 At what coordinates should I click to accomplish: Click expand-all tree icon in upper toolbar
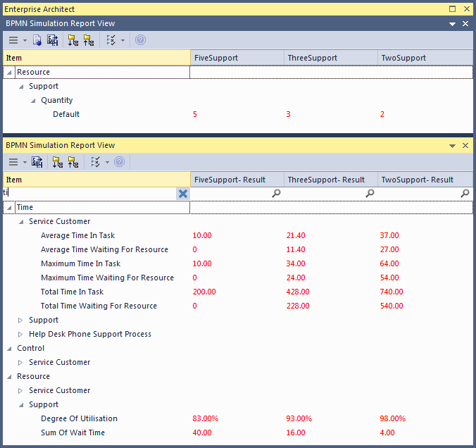(73, 40)
